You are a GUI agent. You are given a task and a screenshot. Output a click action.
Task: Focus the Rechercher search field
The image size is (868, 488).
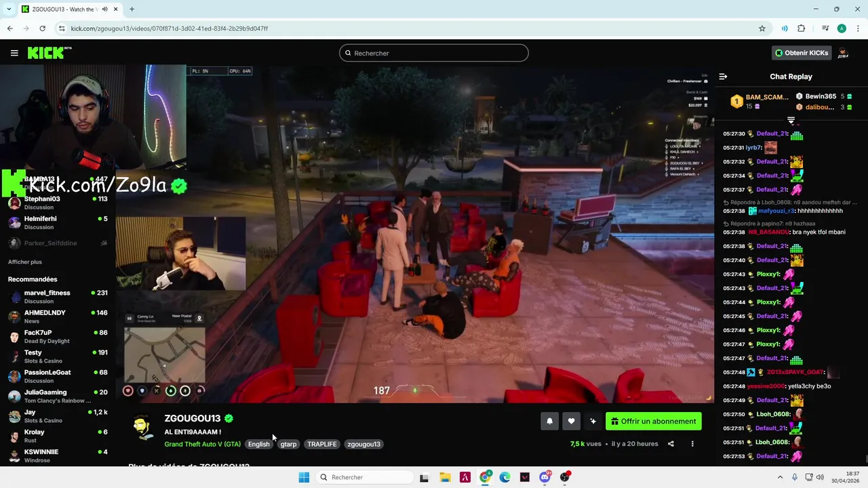(x=434, y=53)
